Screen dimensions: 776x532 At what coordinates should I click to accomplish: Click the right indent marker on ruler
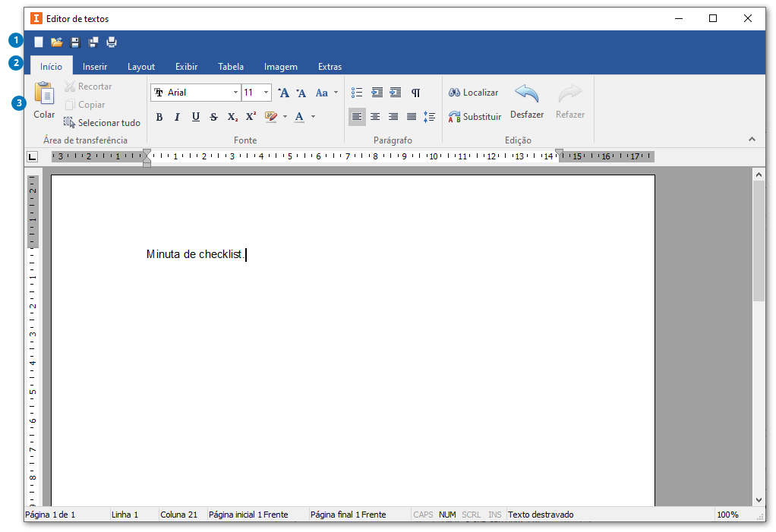560,153
